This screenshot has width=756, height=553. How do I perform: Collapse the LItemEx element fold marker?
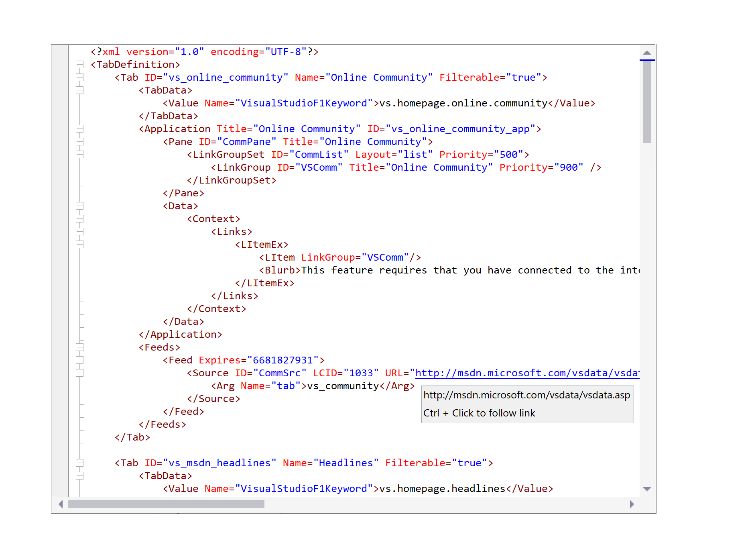click(80, 244)
